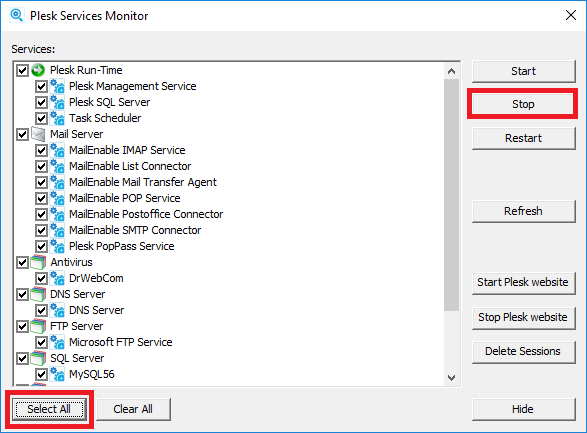Click the Plesk Services Monitor title bar icon
The height and width of the screenshot is (433, 587).
pos(16,15)
